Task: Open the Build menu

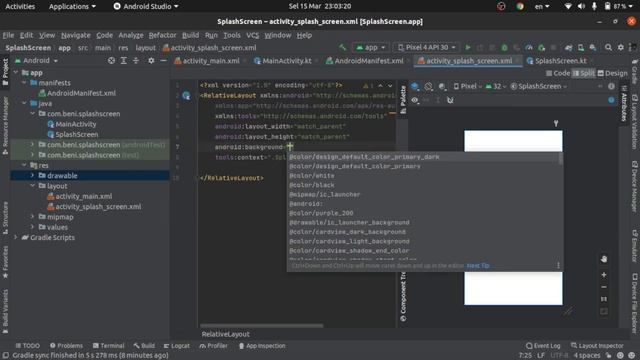Action: [190, 35]
